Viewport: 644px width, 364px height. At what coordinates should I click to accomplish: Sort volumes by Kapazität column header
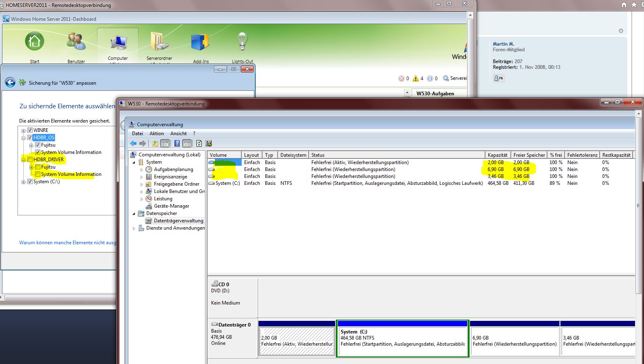[x=498, y=155]
